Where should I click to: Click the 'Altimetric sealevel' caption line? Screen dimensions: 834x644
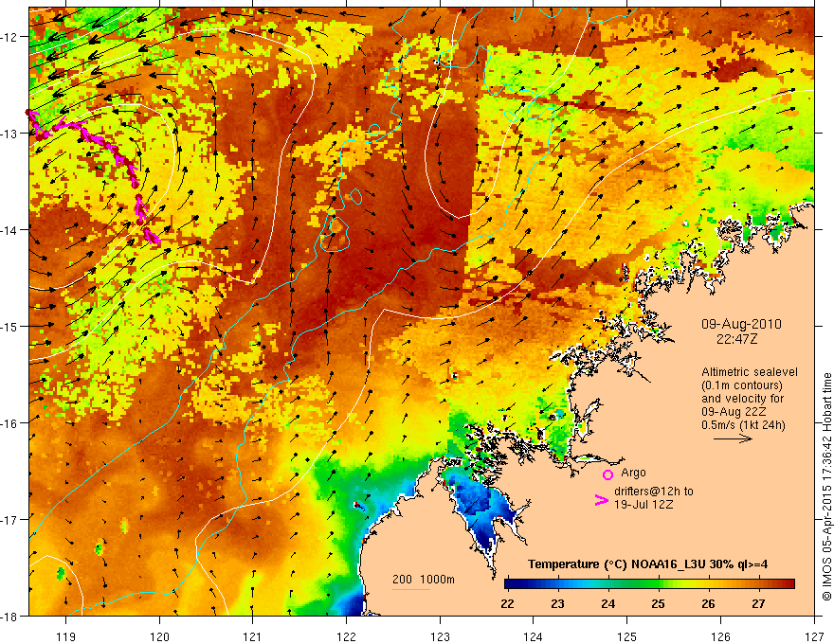point(750,372)
